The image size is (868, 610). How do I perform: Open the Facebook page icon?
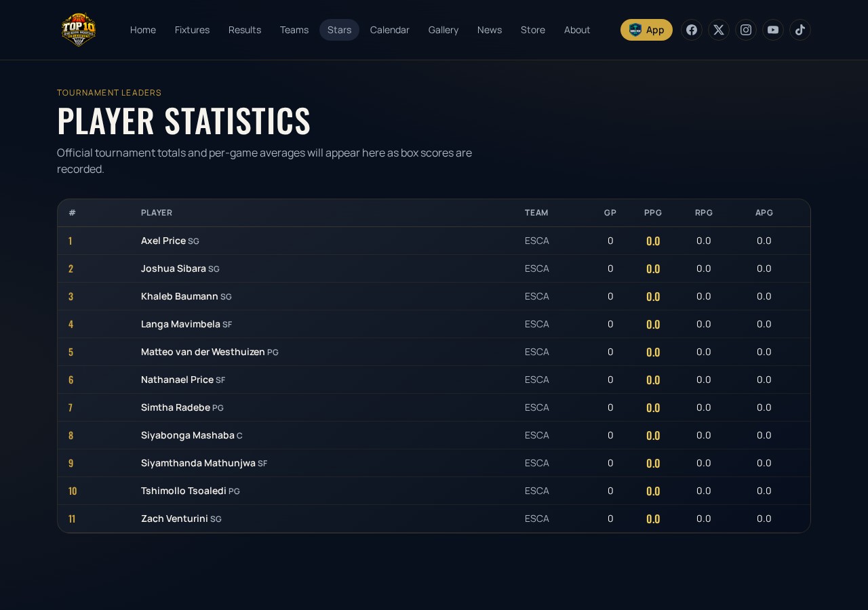pyautogui.click(x=692, y=30)
